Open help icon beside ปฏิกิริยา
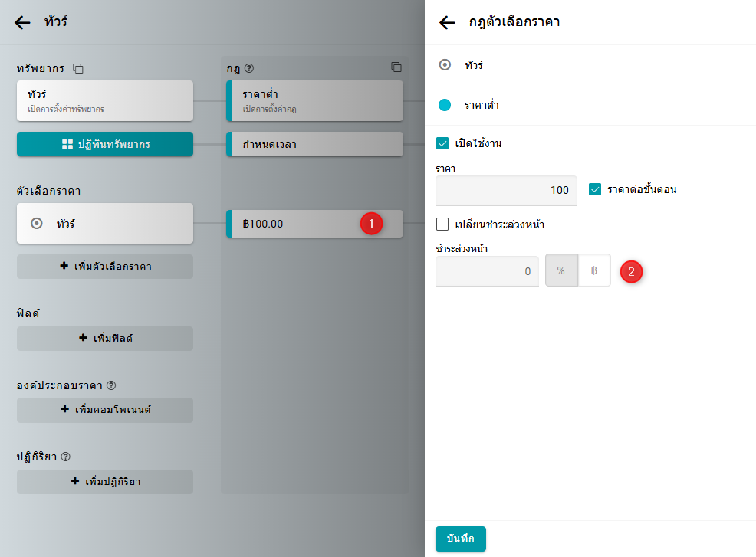 [65, 457]
